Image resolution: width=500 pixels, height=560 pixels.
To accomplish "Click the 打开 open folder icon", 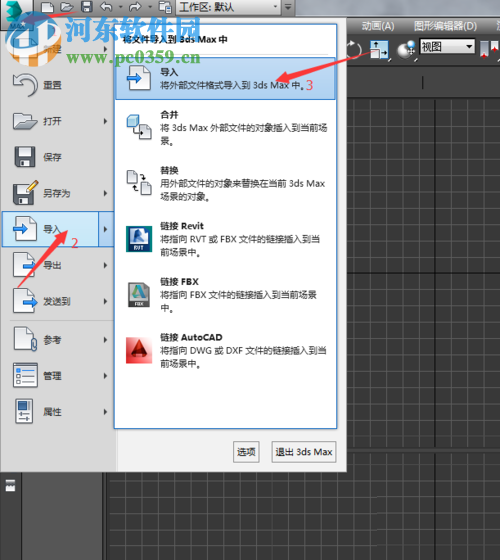I will (25, 121).
